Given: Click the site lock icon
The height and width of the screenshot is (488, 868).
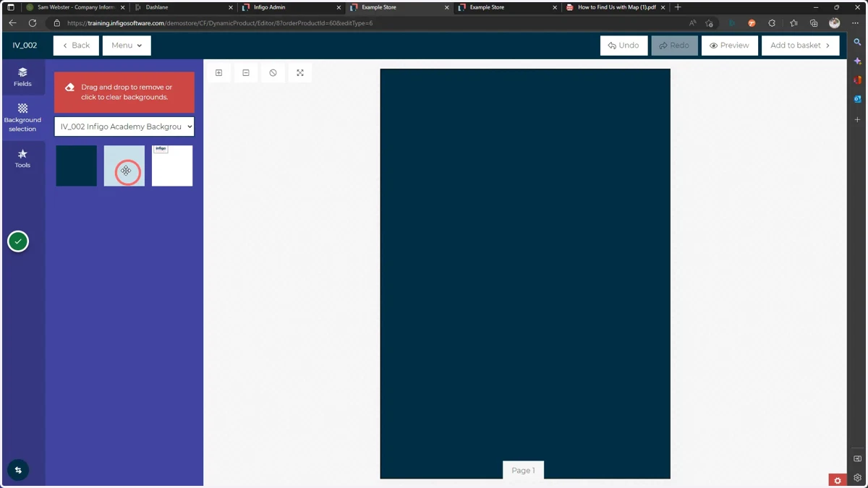Looking at the screenshot, I should (x=57, y=23).
